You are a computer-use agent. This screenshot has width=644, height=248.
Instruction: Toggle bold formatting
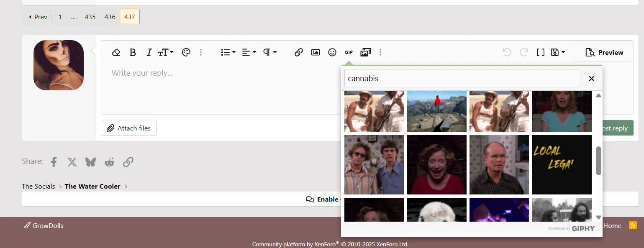(x=133, y=52)
